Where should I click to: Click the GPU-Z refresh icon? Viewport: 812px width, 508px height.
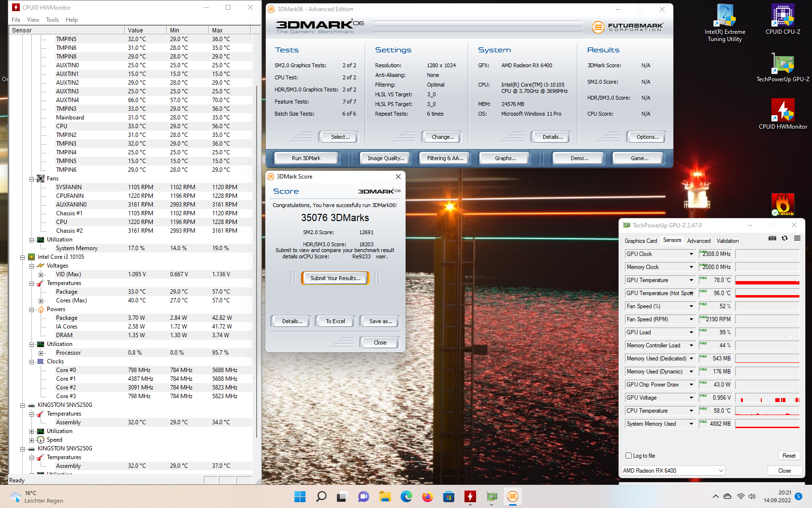[784, 238]
